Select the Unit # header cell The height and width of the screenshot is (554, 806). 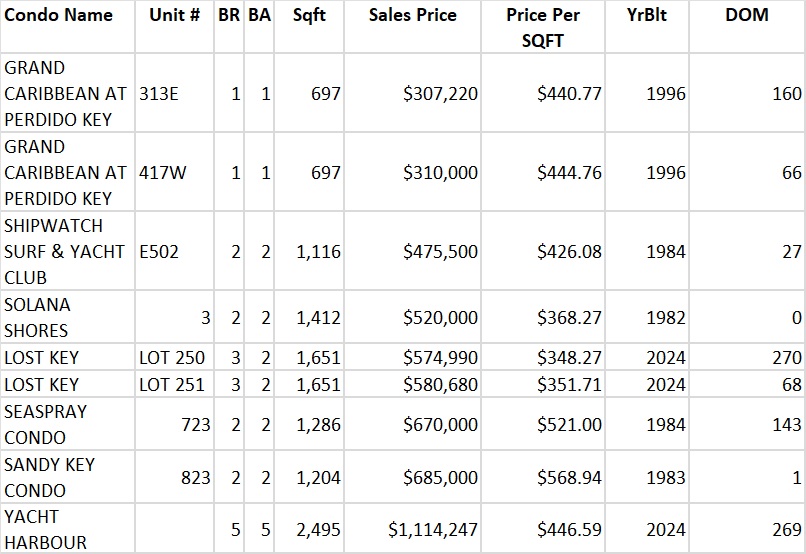(x=174, y=16)
